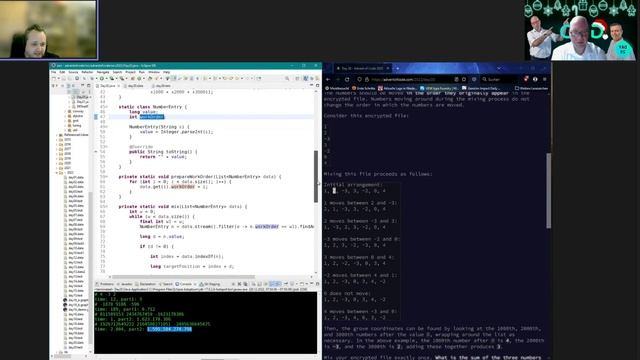The width and height of the screenshot is (640, 360).
Task: Open a new browser tab with plus
Action: tap(398, 68)
